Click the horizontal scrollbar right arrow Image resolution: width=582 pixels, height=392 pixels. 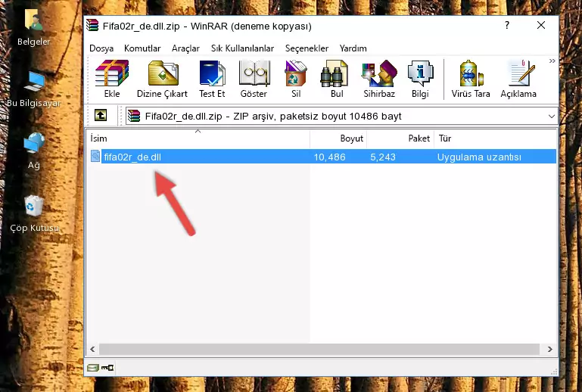tap(549, 349)
